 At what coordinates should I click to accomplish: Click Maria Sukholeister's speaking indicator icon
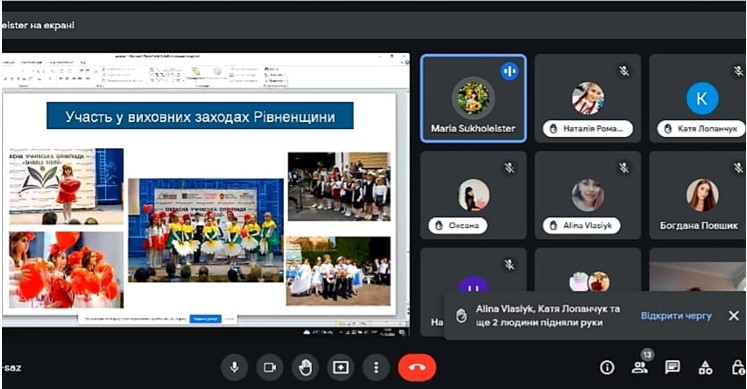(x=509, y=71)
